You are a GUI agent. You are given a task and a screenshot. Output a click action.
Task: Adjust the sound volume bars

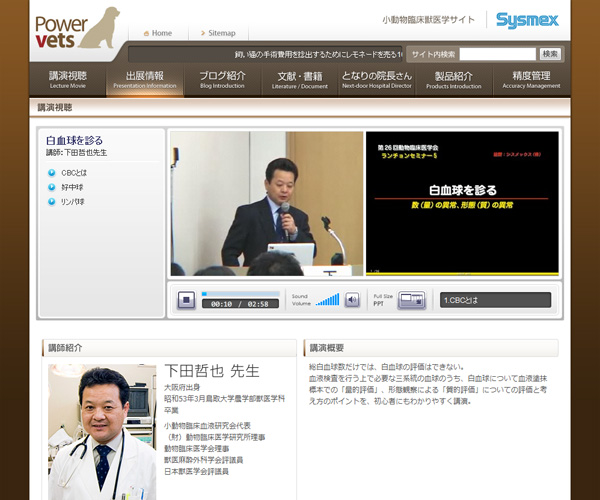pos(328,300)
